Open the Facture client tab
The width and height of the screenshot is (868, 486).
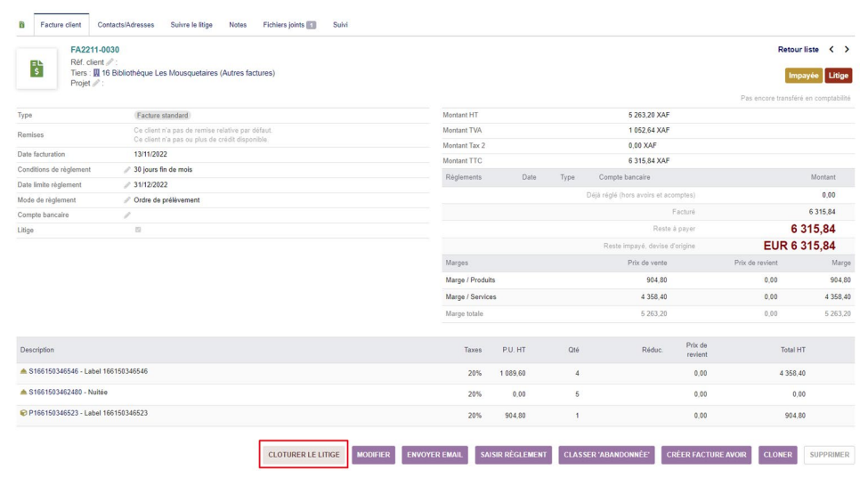(61, 25)
